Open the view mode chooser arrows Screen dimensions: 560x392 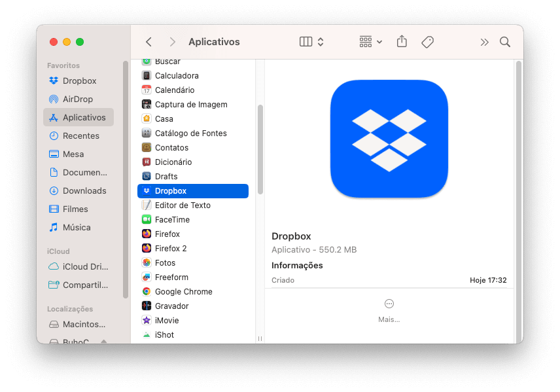[x=321, y=42]
